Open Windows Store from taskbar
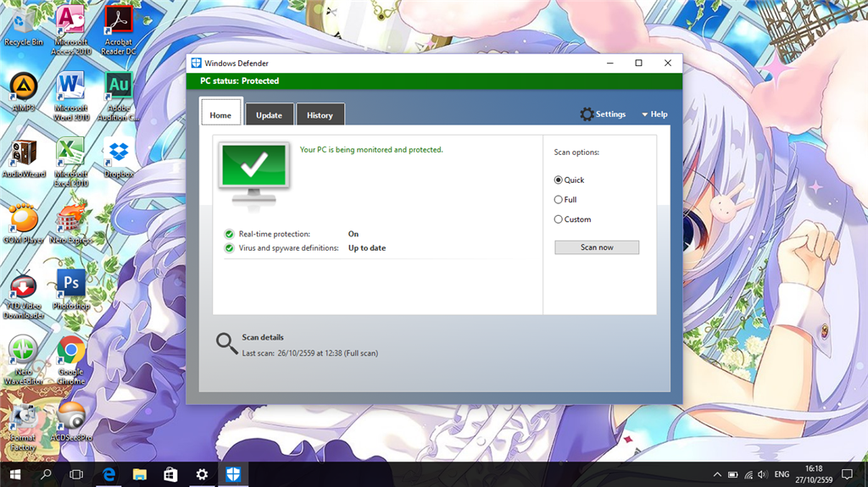868x487 pixels. pyautogui.click(x=170, y=474)
